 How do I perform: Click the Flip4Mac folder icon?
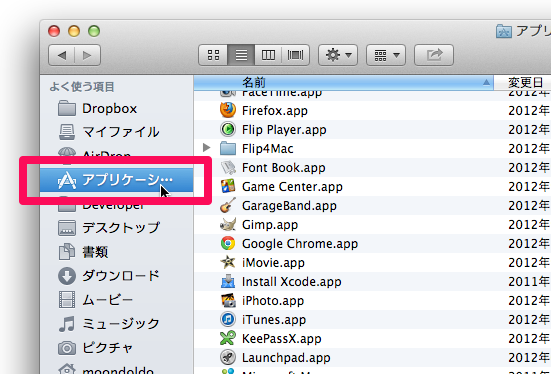[x=228, y=148]
